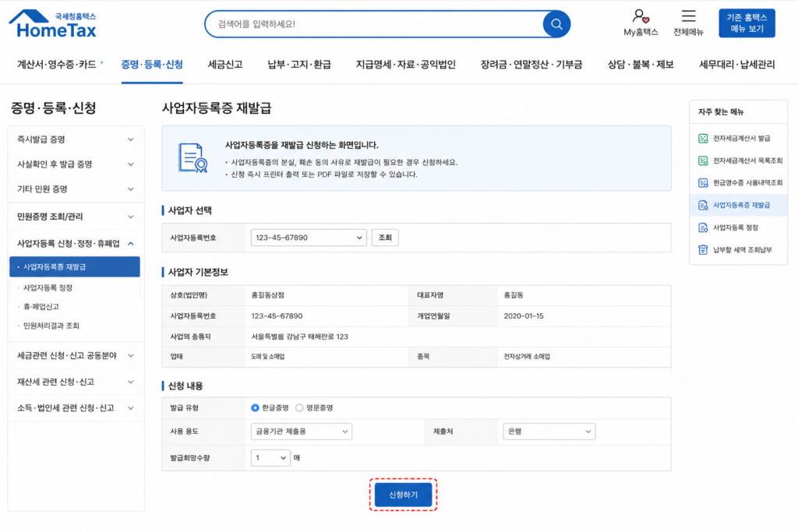Viewport: 798px width, 532px height.
Task: Click the search magnifier button
Action: [x=556, y=24]
